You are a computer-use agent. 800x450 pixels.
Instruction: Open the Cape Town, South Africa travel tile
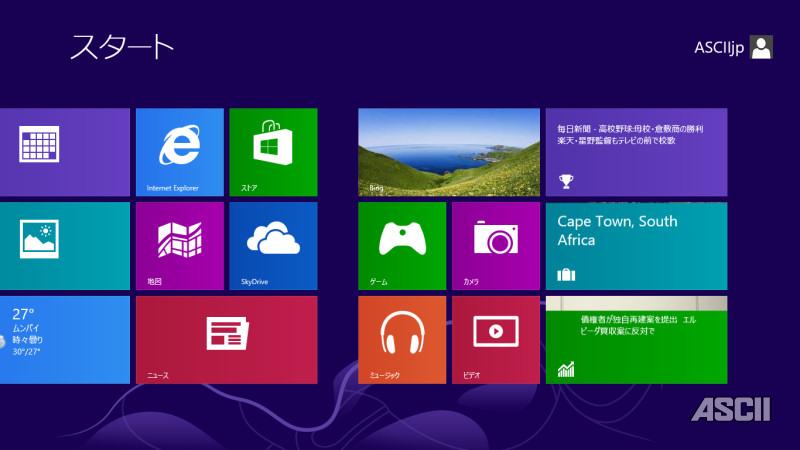pos(637,246)
